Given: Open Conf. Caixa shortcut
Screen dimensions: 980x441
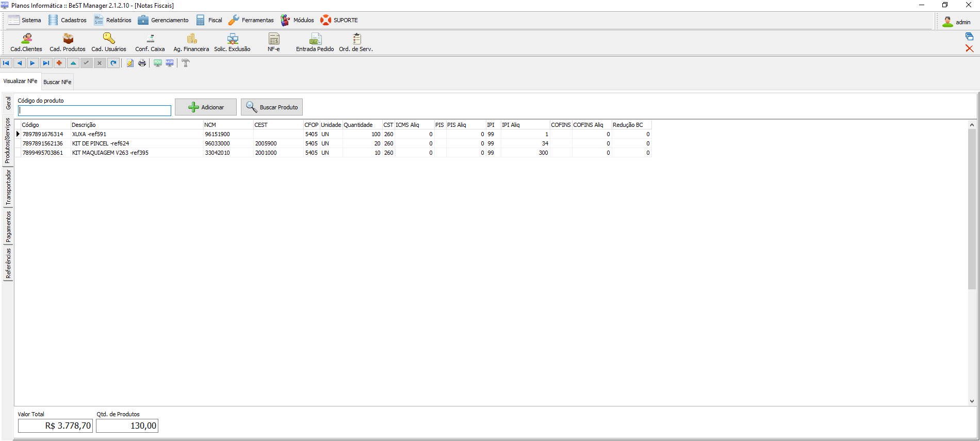Looking at the screenshot, I should (150, 42).
